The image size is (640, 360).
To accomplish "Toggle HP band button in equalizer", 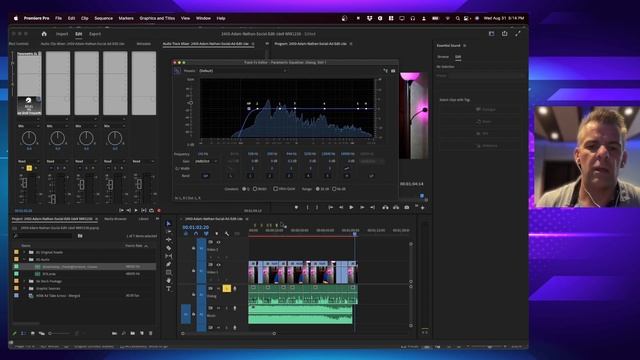I will [x=206, y=176].
